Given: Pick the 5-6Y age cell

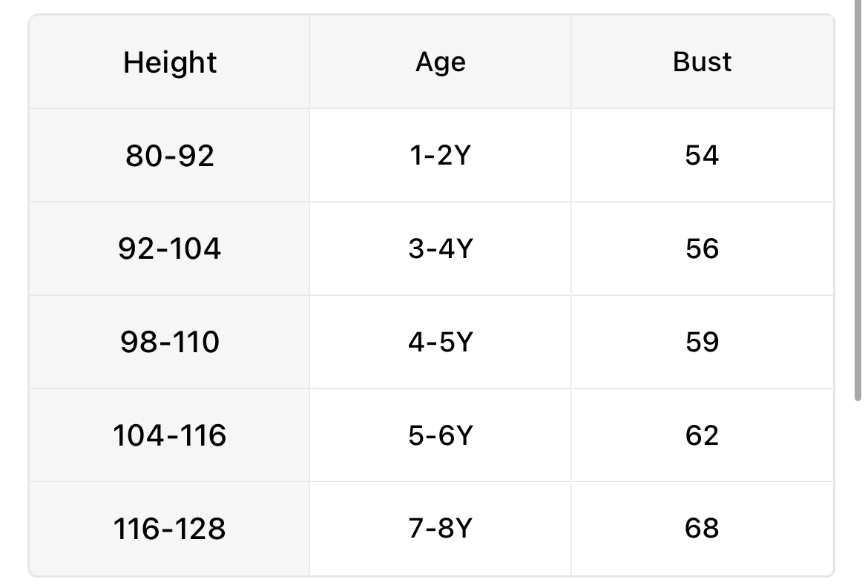Looking at the screenshot, I should click(440, 435).
